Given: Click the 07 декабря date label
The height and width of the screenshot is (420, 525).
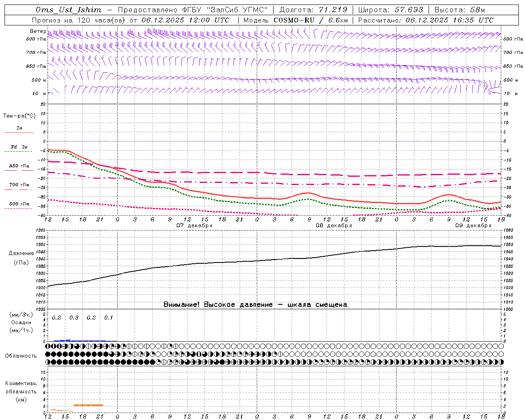Looking at the screenshot, I should point(194,226).
